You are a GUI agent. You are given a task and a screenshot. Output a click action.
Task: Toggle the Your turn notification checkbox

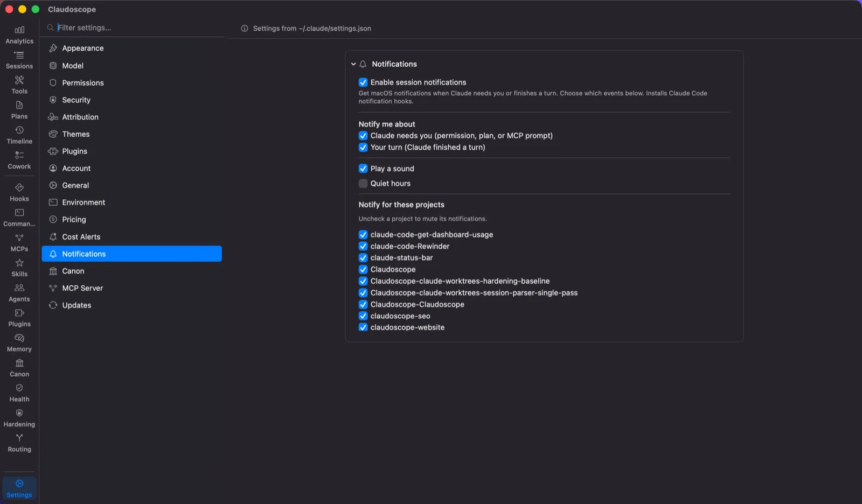363,148
